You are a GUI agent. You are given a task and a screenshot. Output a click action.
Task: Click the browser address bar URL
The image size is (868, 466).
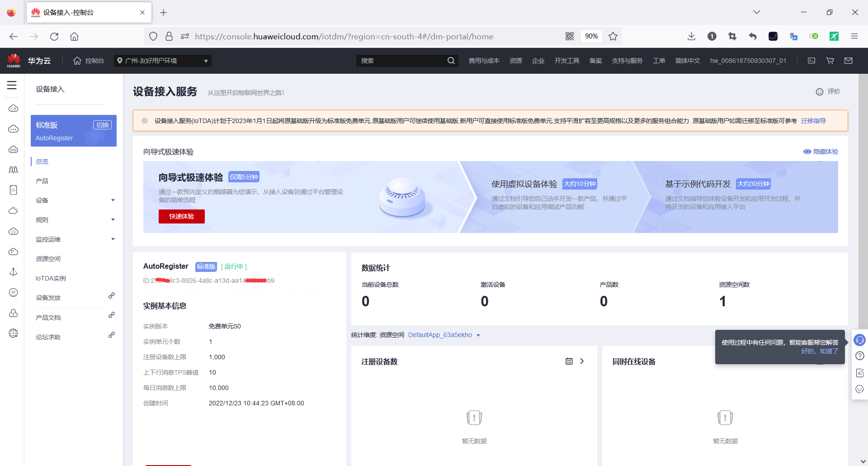[344, 36]
